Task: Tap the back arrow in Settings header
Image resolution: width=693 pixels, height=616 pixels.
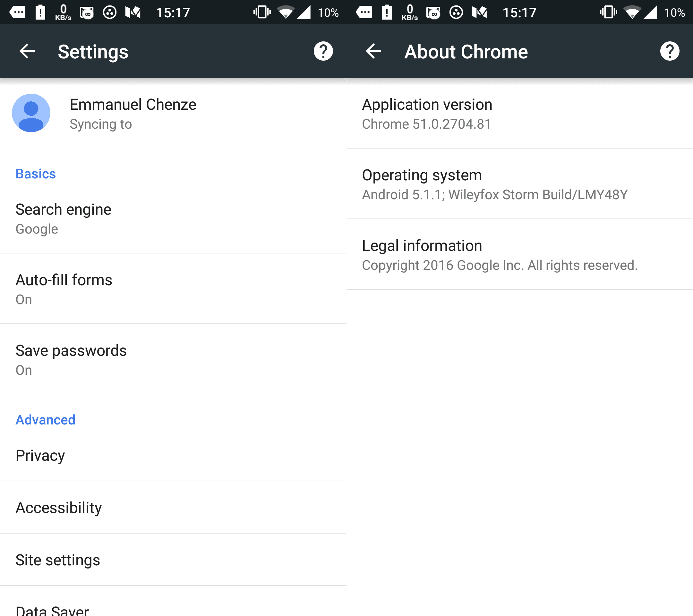Action: [27, 52]
